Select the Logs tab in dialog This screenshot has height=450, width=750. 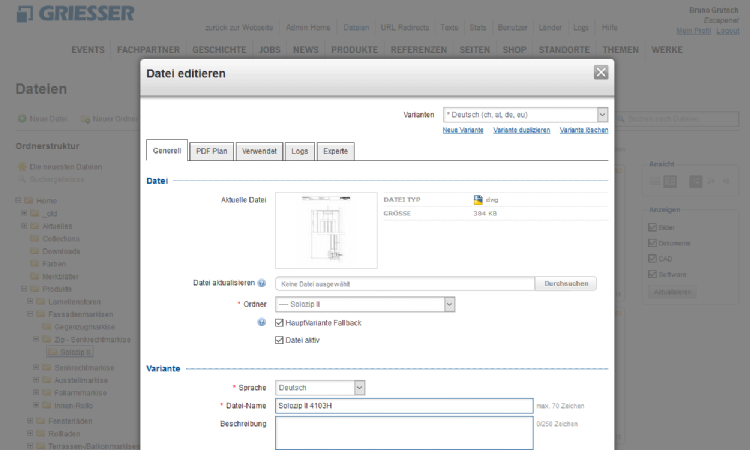coord(299,151)
